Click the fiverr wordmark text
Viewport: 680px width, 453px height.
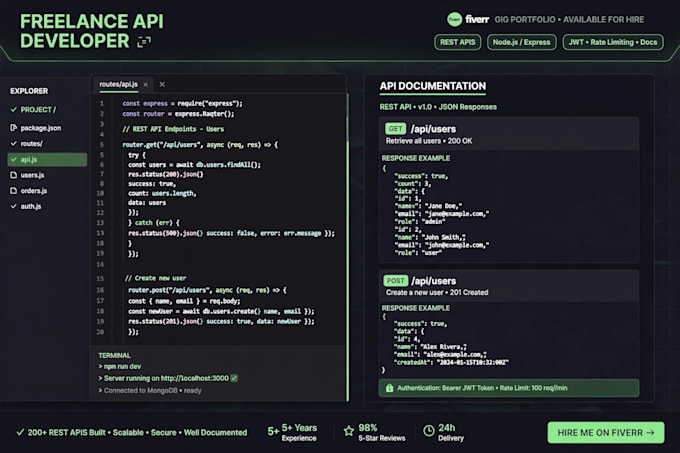pos(477,20)
